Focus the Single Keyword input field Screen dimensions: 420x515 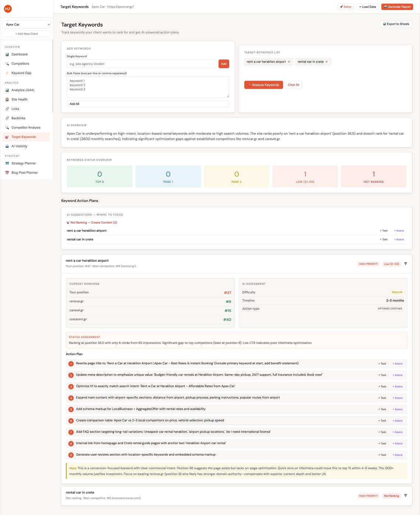click(x=142, y=64)
